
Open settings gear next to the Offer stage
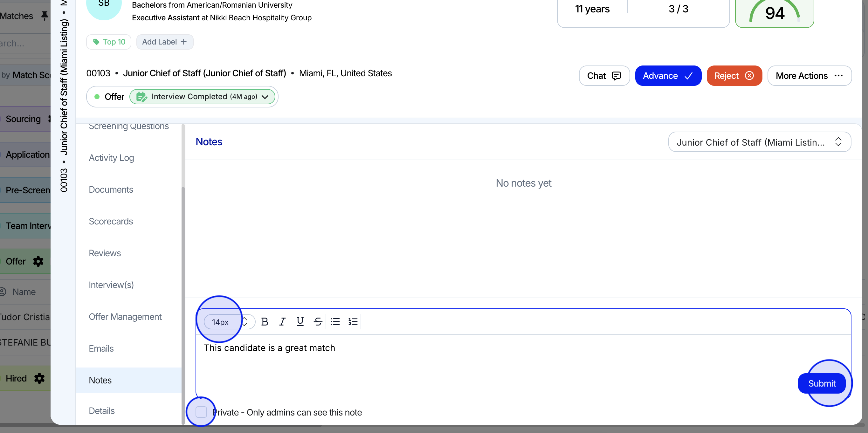[38, 261]
